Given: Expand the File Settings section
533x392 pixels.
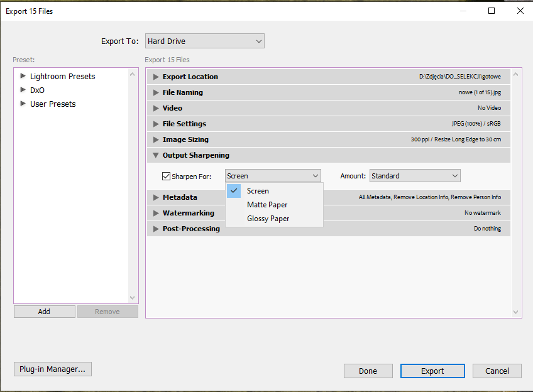Looking at the screenshot, I should [156, 124].
